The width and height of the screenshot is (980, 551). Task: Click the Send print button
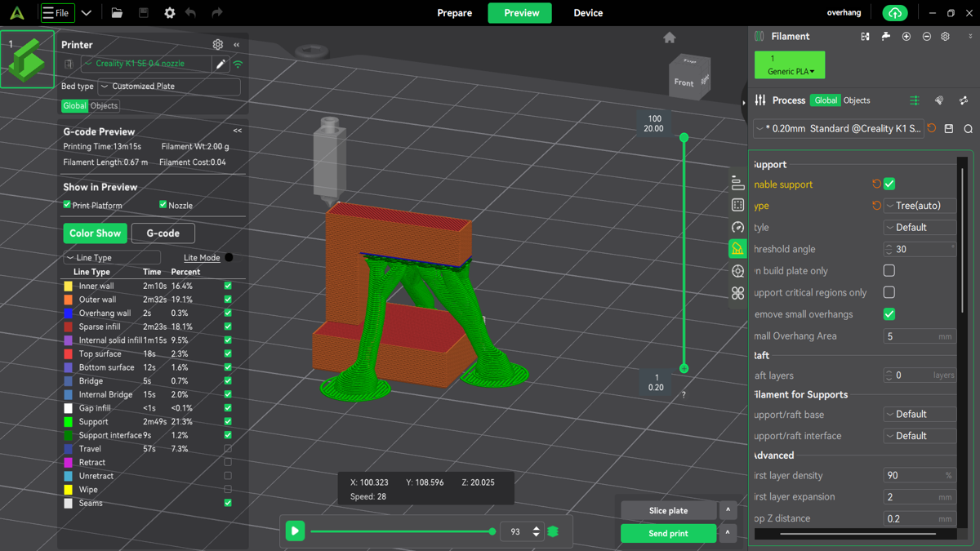(x=668, y=533)
